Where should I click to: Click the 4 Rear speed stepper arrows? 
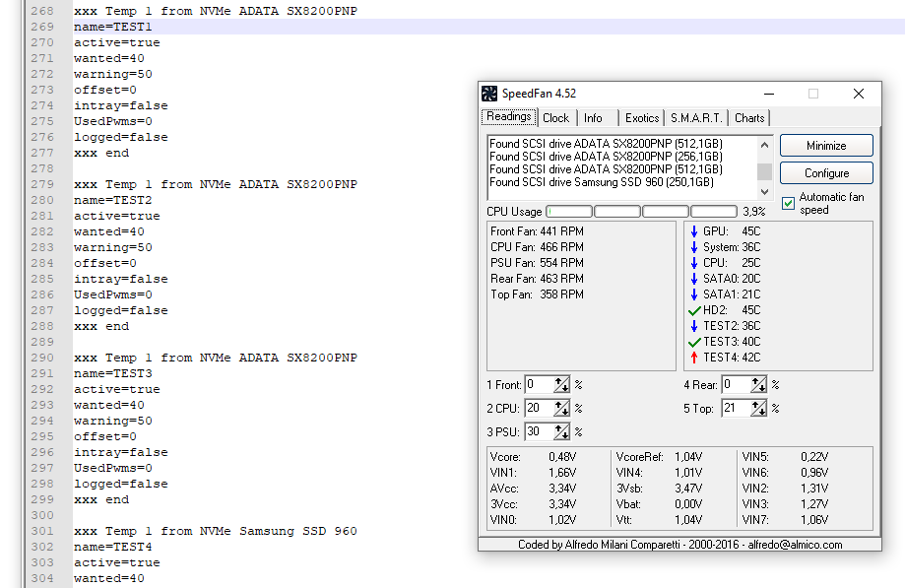(x=758, y=384)
